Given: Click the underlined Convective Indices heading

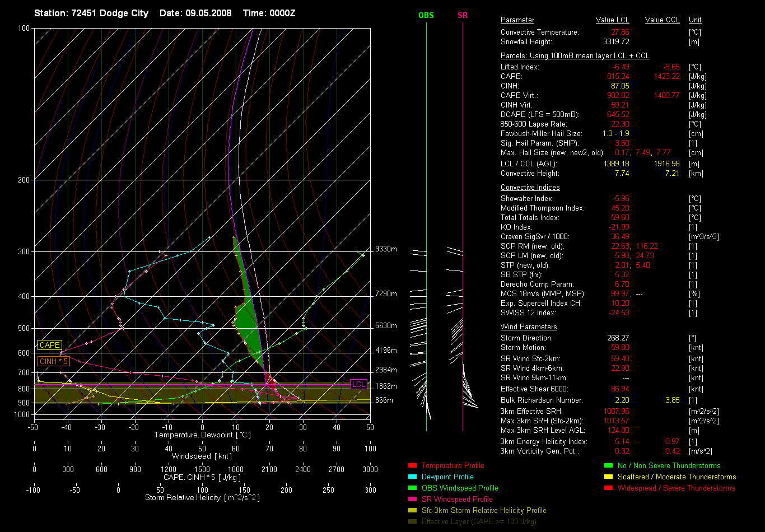Looking at the screenshot, I should point(530,188).
